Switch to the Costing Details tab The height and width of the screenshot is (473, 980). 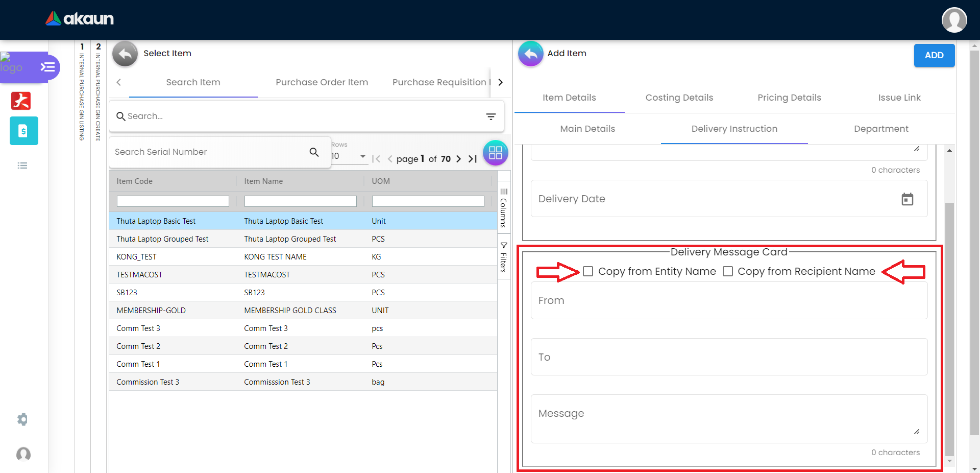(x=679, y=98)
